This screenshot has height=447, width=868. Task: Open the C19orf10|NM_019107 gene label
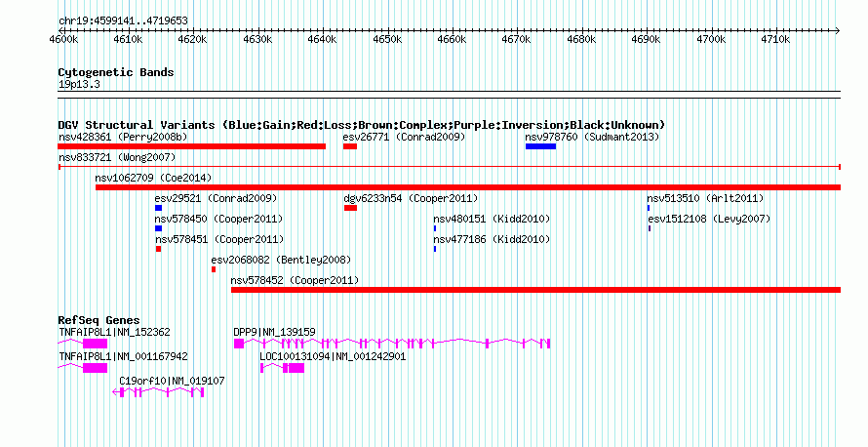pos(172,381)
